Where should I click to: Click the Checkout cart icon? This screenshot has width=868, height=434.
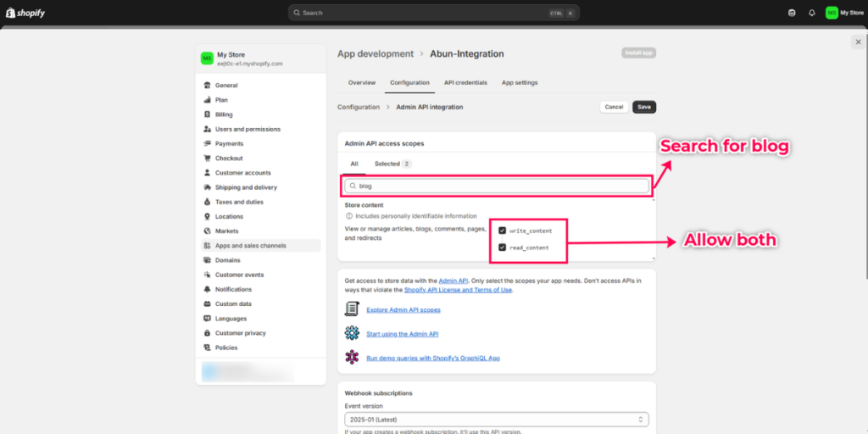207,159
